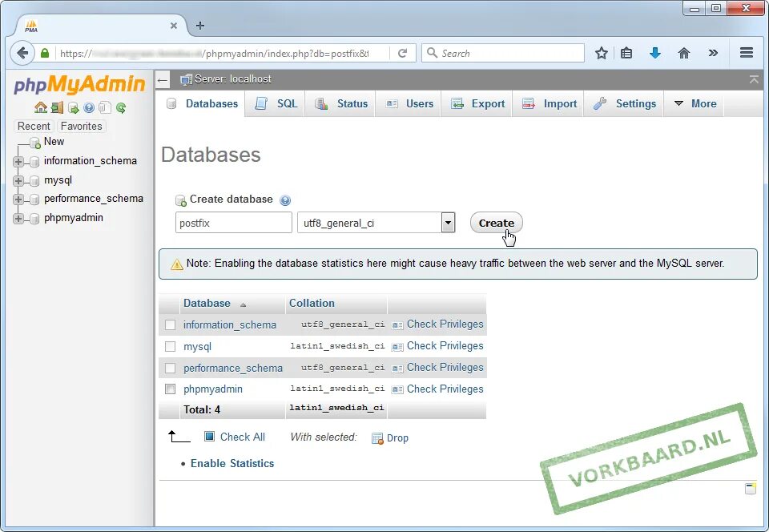Screen dimensions: 769x532
Task: Collapse the navigation panel with arrow button
Action: (163, 79)
